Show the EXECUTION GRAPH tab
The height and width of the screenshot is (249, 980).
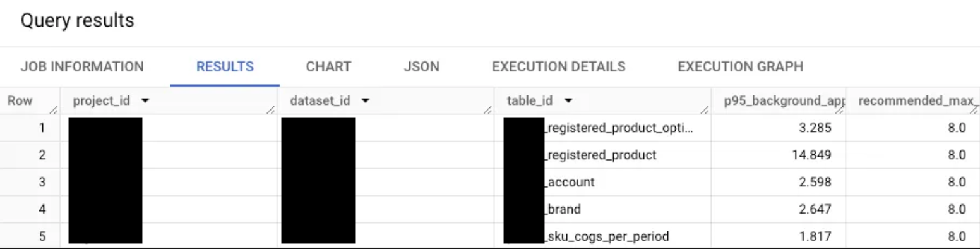[x=741, y=66]
